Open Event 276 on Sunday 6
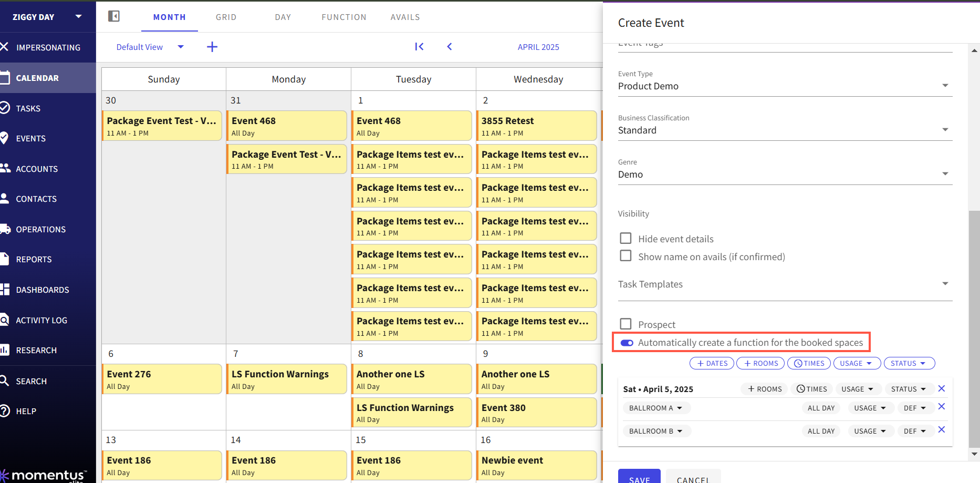The width and height of the screenshot is (980, 483). point(162,379)
